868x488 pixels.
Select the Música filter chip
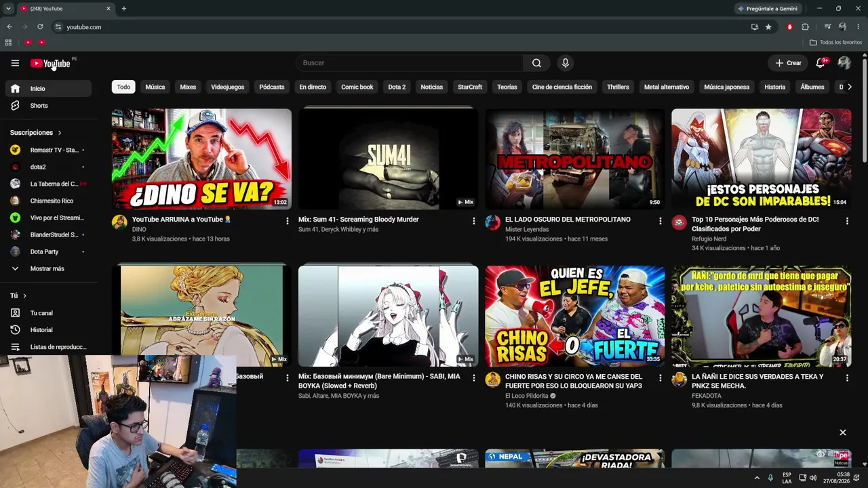click(155, 87)
